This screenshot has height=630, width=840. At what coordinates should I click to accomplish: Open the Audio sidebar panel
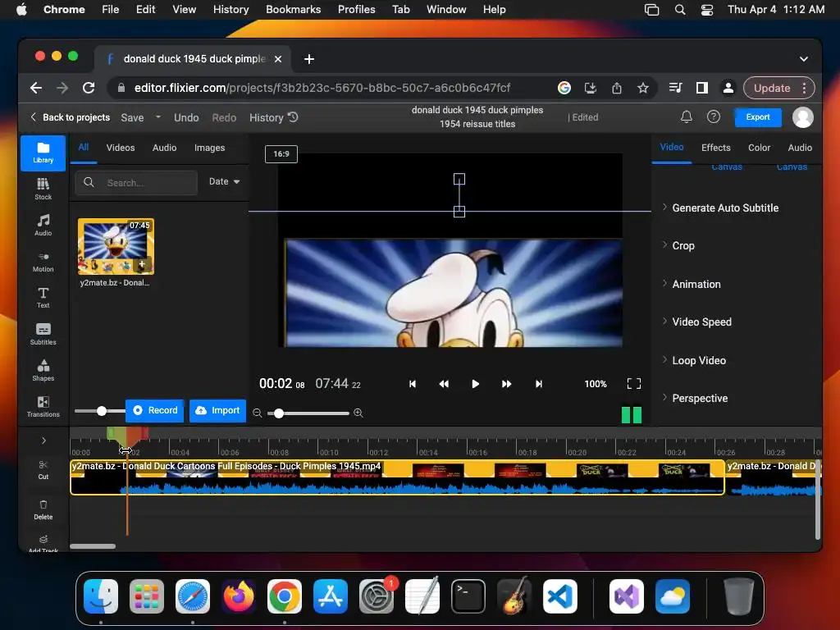(x=43, y=226)
